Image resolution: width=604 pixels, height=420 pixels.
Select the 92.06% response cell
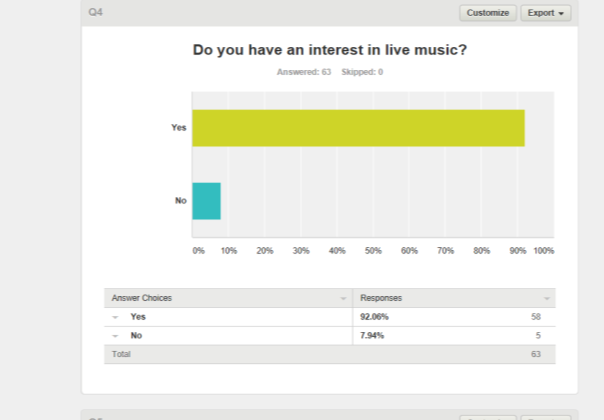click(374, 317)
